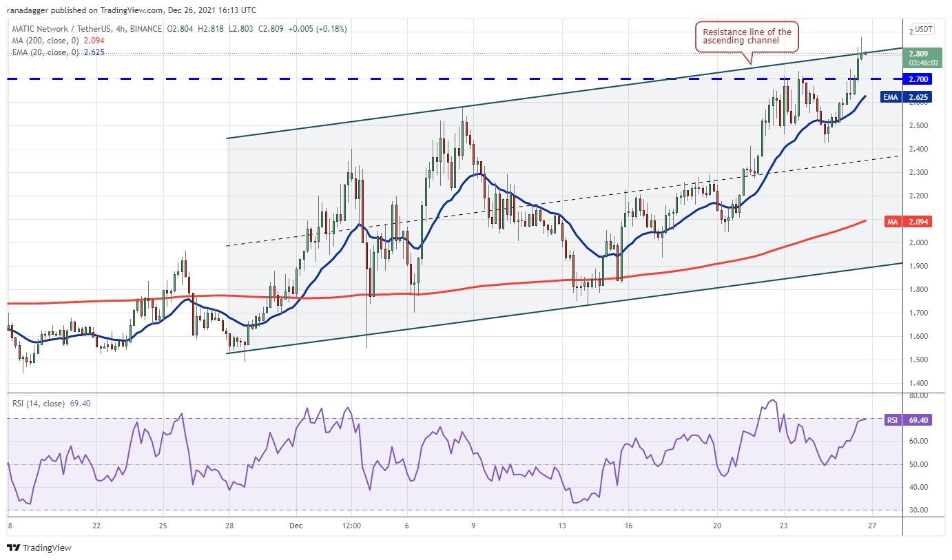Click the 50.00 level on RSI axis
952x560 pixels.
[x=918, y=464]
